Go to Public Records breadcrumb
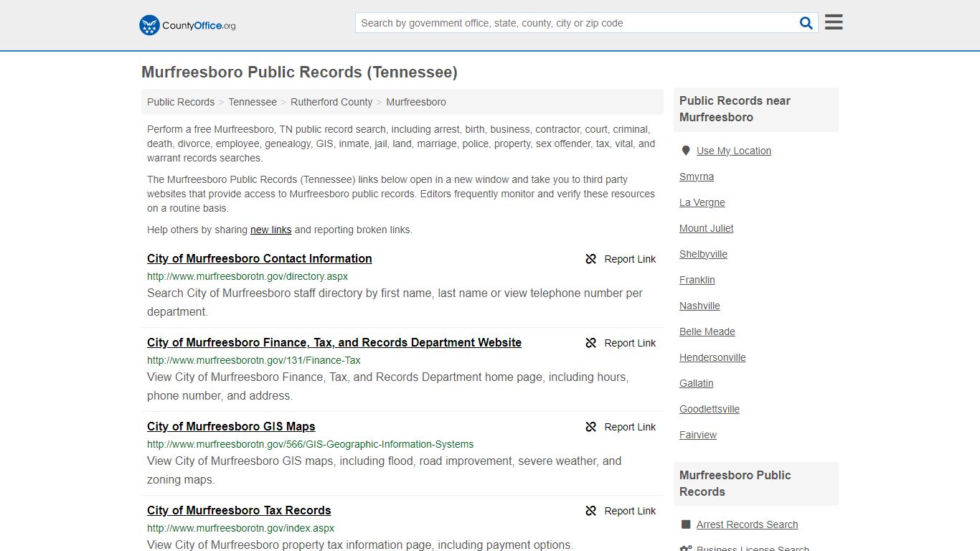980x551 pixels. 181,102
